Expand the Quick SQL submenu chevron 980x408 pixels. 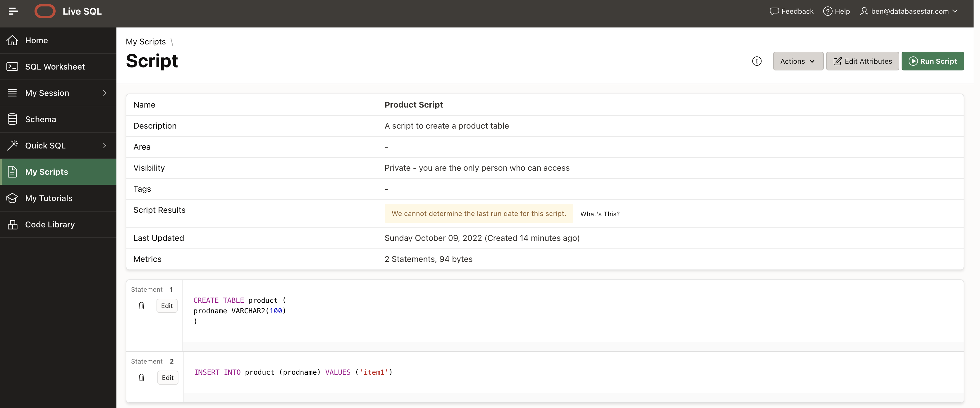(x=105, y=146)
